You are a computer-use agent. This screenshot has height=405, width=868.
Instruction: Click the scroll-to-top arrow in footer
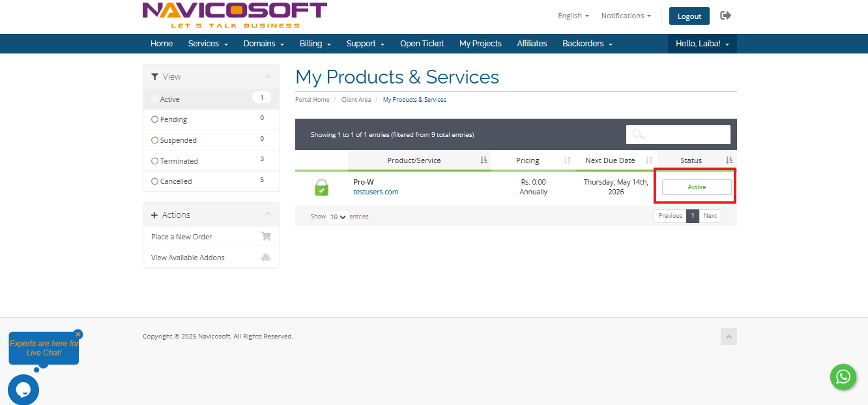(x=729, y=337)
